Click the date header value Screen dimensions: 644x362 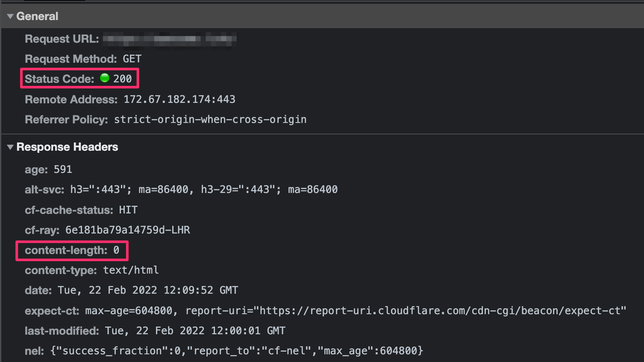point(148,290)
